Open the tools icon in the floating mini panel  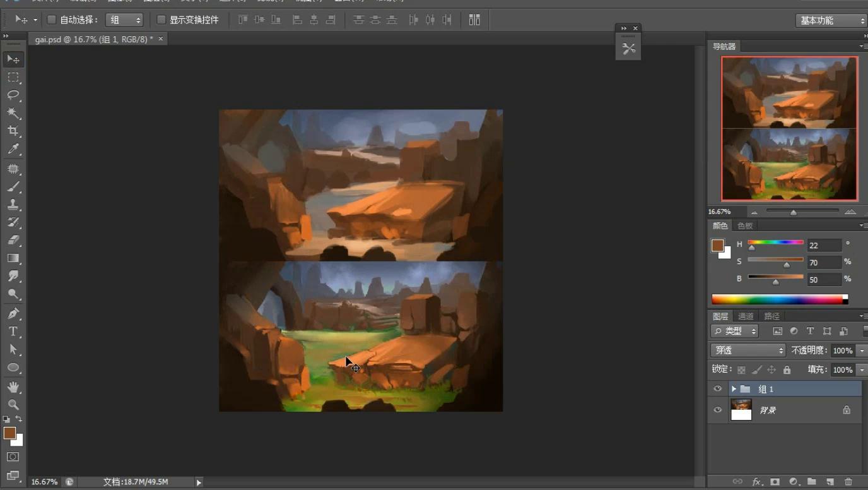(x=628, y=49)
